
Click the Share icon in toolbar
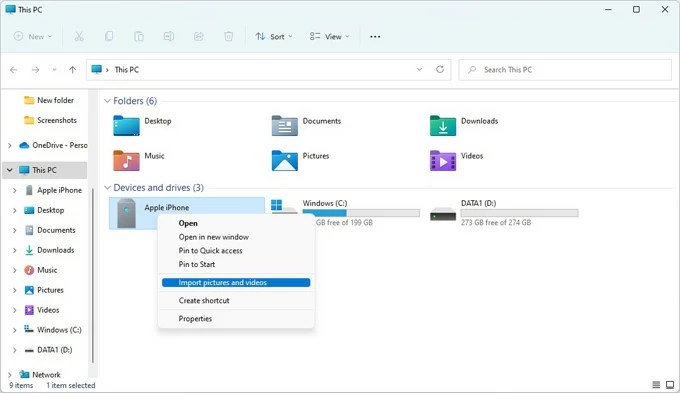[x=199, y=36]
